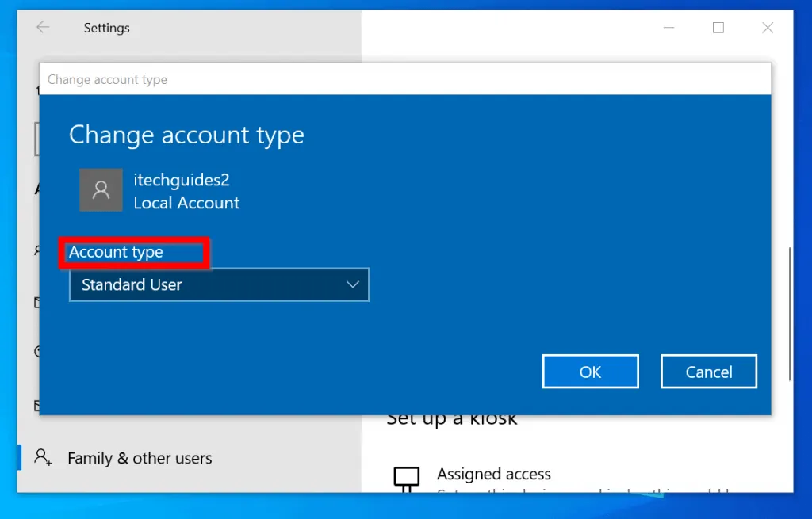
Task: Click the itechguides2 account name
Action: coord(182,180)
